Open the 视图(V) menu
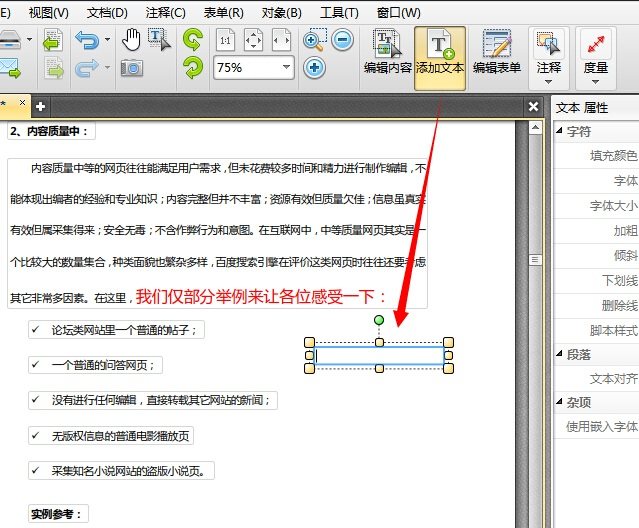639x528 pixels. 48,13
